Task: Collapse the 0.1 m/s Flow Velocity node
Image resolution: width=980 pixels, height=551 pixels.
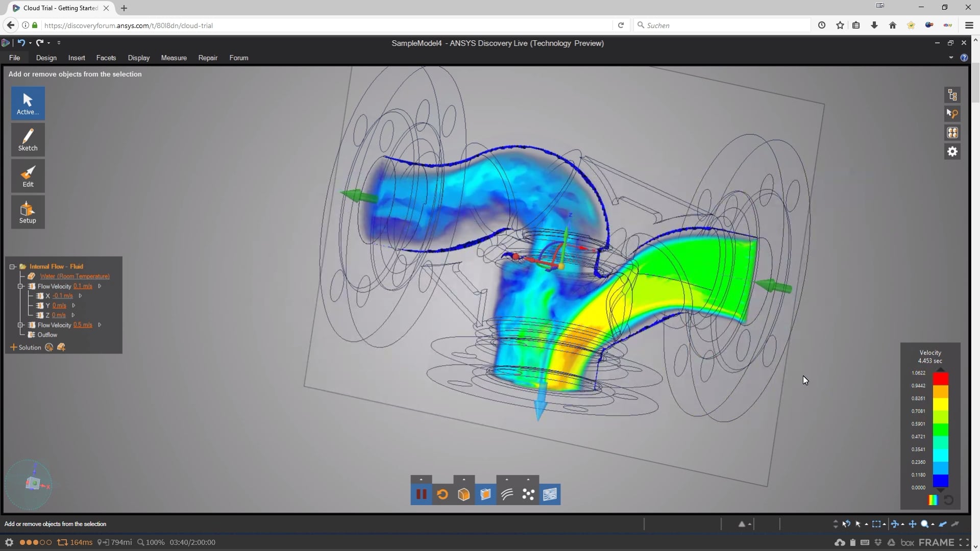Action: (x=21, y=286)
